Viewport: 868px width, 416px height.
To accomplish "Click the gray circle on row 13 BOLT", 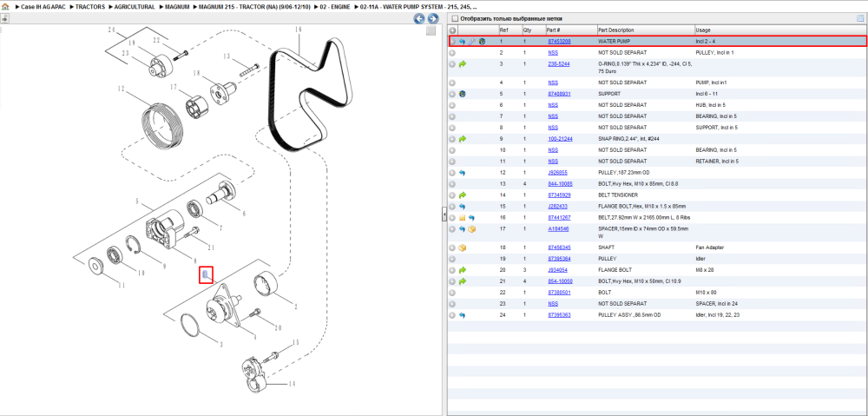I will [452, 184].
